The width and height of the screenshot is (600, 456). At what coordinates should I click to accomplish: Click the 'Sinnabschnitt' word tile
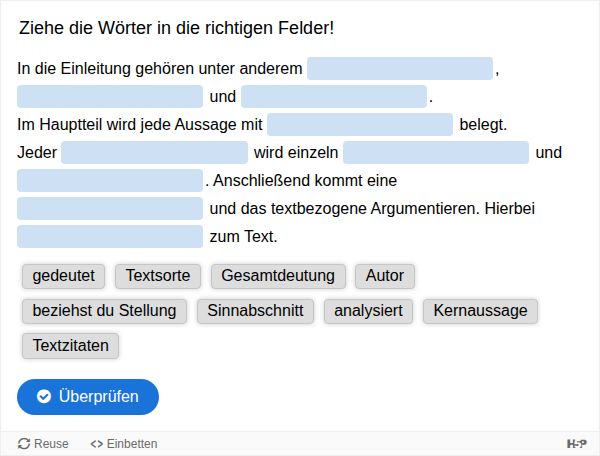click(255, 310)
